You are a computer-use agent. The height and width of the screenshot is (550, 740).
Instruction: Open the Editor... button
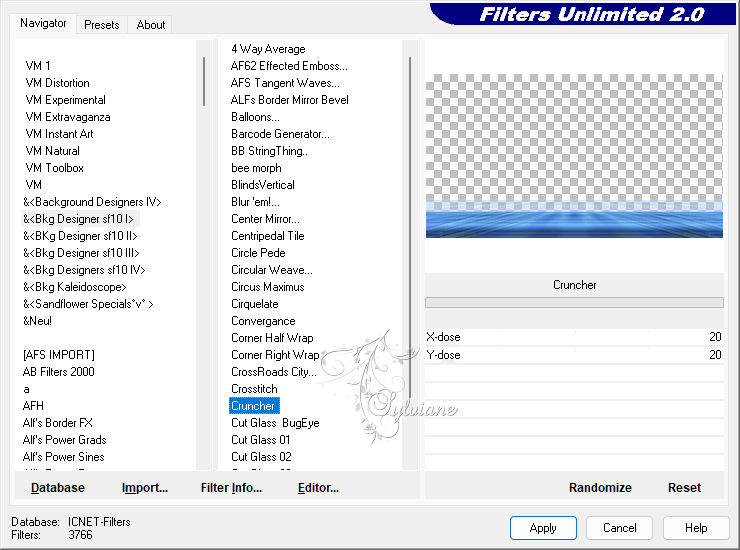point(319,488)
